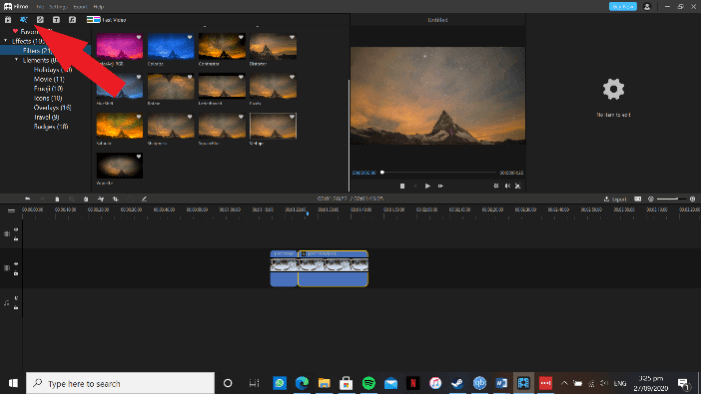The height and width of the screenshot is (394, 701).
Task: Select the first short clip on timeline
Action: click(283, 268)
